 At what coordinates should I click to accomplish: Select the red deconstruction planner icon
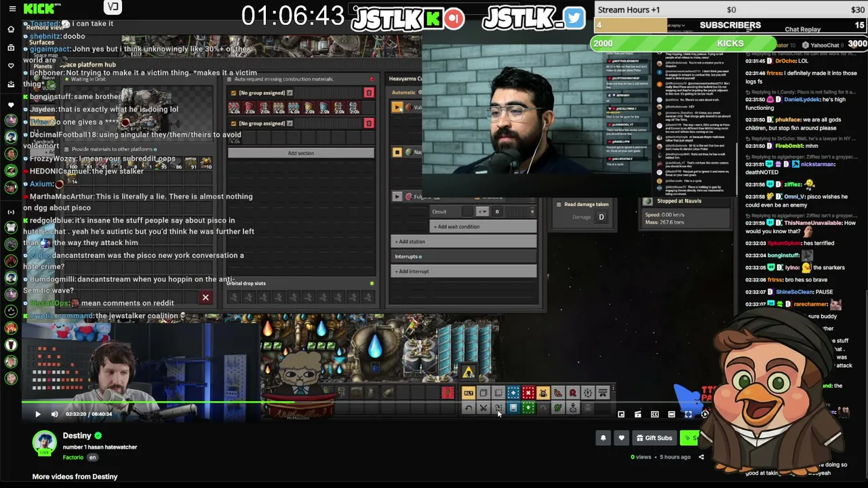pyautogui.click(x=528, y=393)
